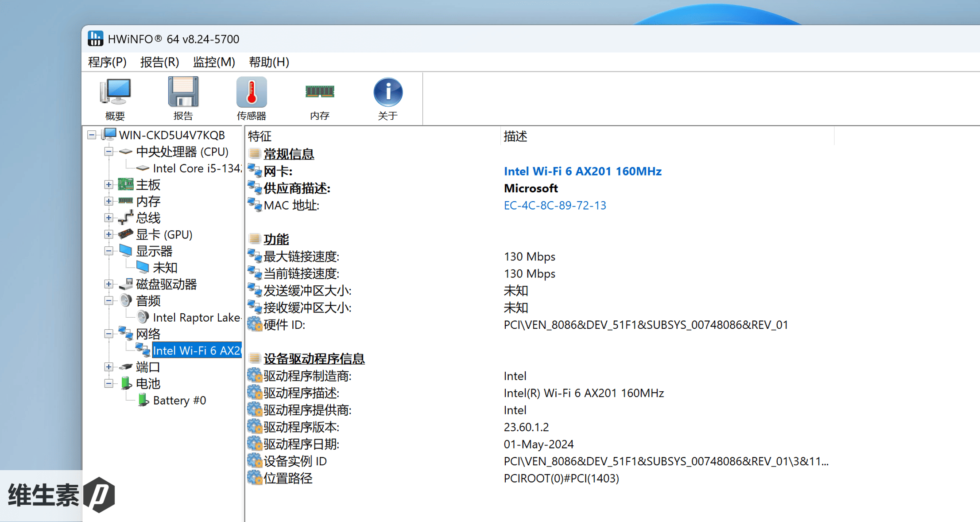Select Intel Raptor Lake audio device
Viewport: 980px width, 522px height.
tap(196, 318)
